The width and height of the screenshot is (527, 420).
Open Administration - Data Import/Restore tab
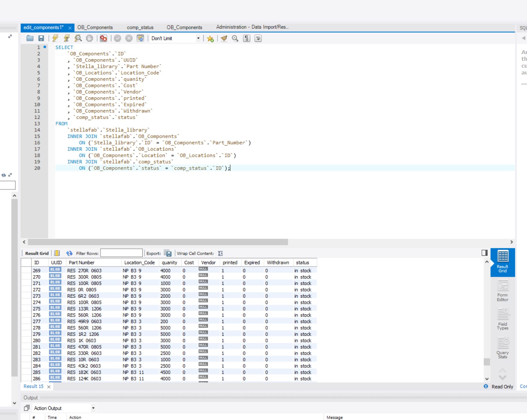[x=252, y=27]
